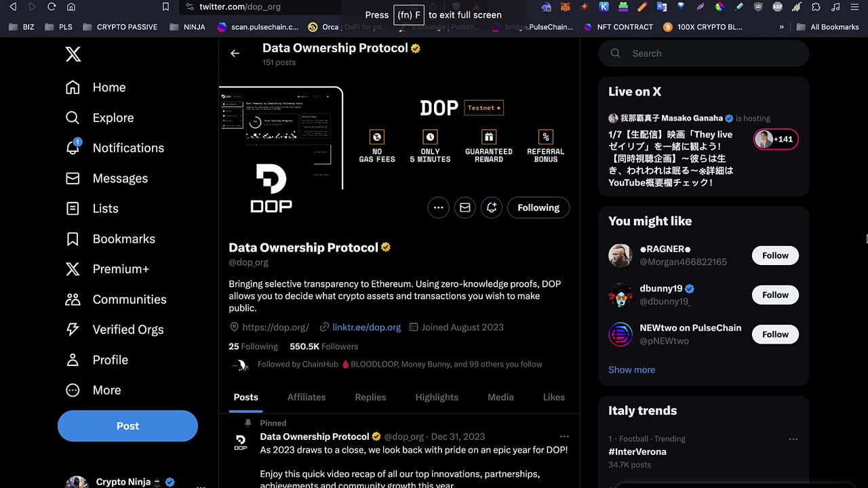868x488 pixels.
Task: Bookmark this page with bookmark icon
Action: pyautogui.click(x=165, y=7)
